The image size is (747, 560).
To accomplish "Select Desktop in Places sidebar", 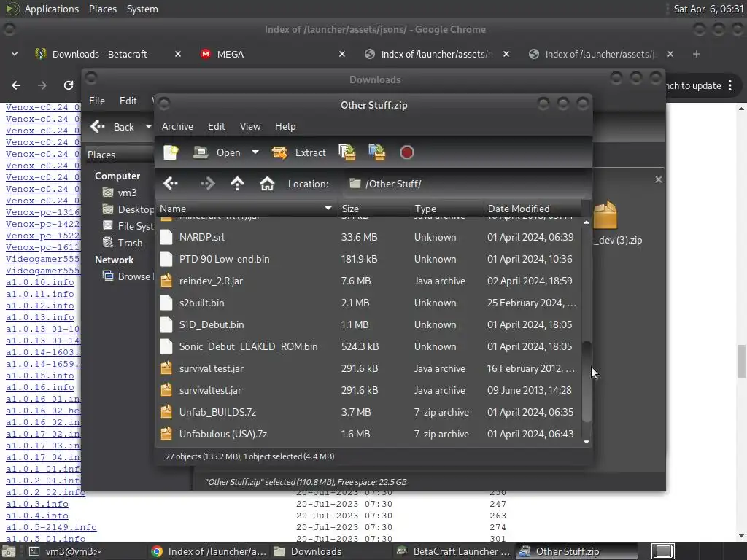I will (x=128, y=209).
